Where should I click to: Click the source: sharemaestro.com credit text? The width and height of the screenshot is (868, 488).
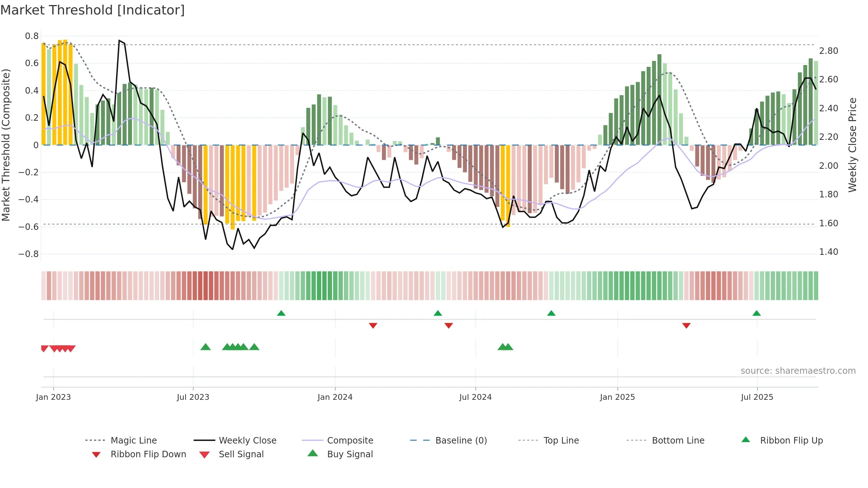coord(798,371)
